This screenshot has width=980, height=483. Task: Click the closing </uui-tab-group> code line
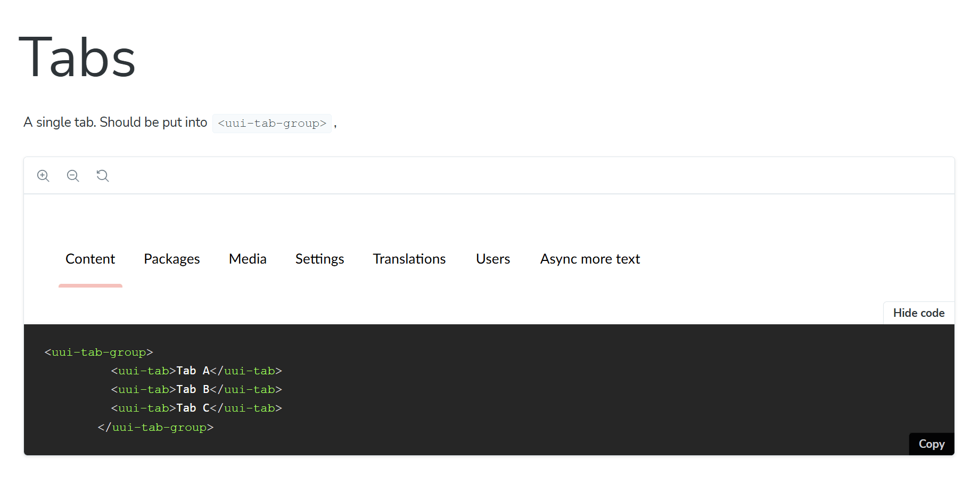(x=155, y=427)
